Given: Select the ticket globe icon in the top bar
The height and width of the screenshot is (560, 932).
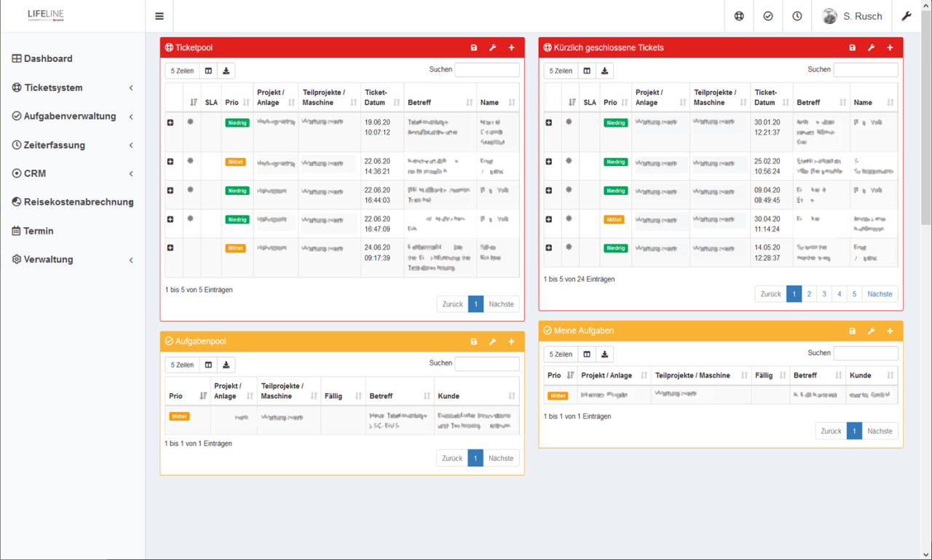Looking at the screenshot, I should click(x=738, y=15).
